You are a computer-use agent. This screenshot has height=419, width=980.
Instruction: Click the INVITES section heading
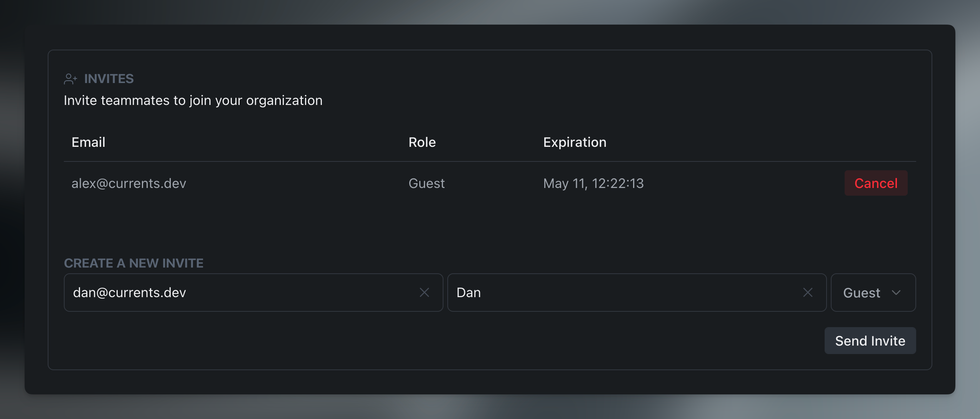point(109,79)
